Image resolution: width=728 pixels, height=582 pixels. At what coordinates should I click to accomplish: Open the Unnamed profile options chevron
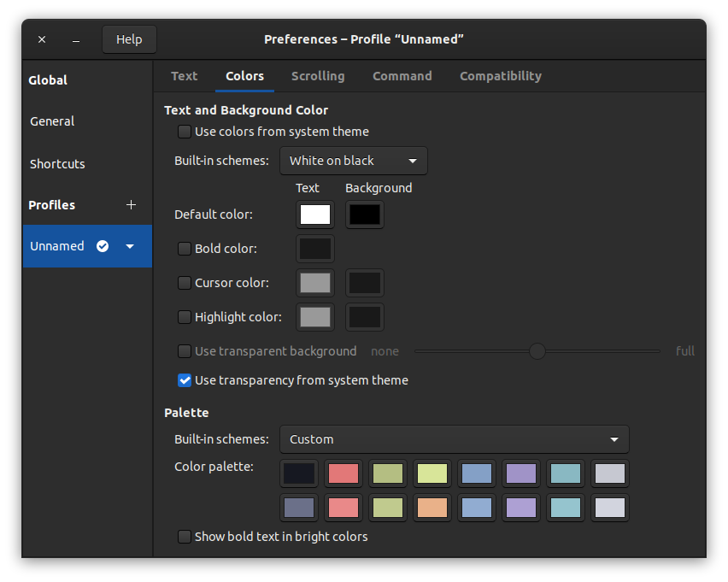coord(130,246)
